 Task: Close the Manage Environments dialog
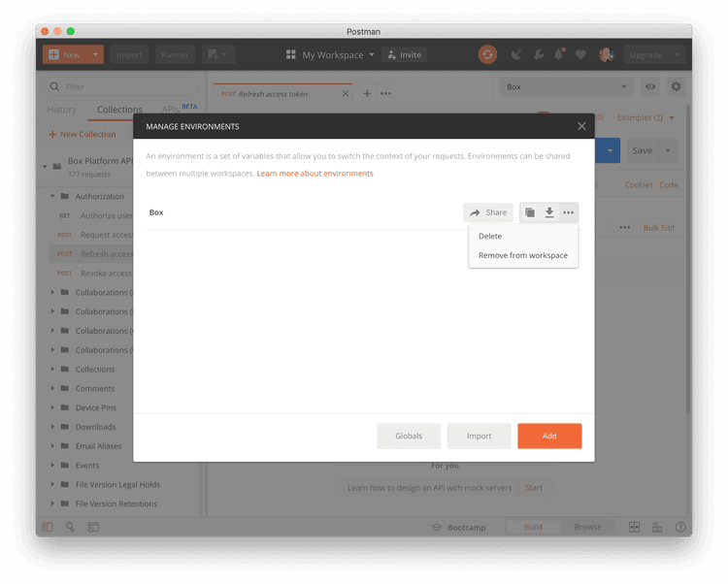click(581, 126)
